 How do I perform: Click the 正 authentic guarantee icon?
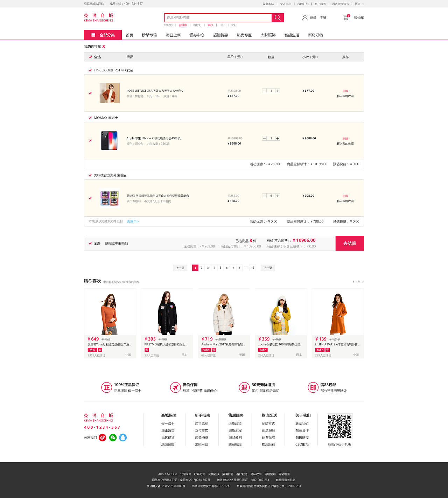tap(107, 387)
